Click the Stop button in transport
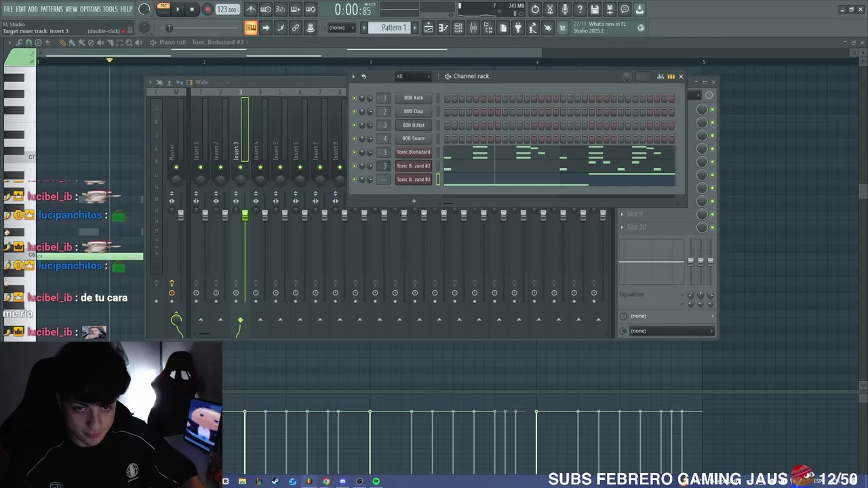This screenshot has width=868, height=488. 192,9
